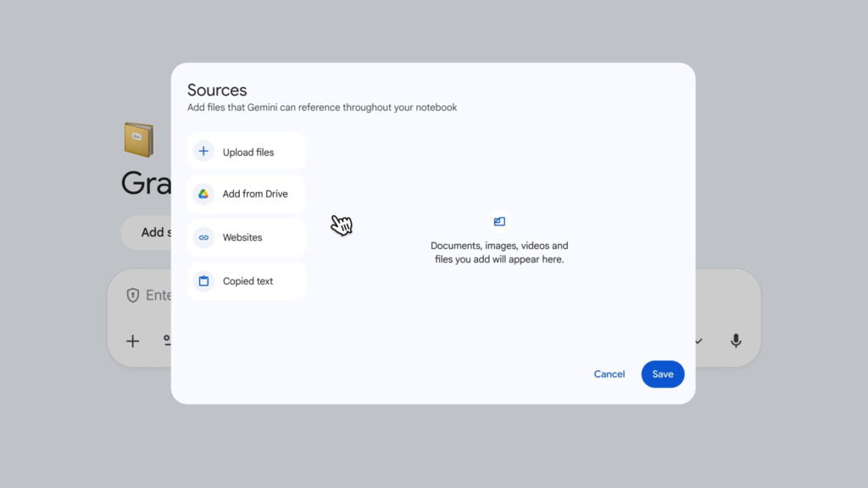The height and width of the screenshot is (488, 868).
Task: Click the clipboard icon beside Copied text
Action: pos(203,281)
